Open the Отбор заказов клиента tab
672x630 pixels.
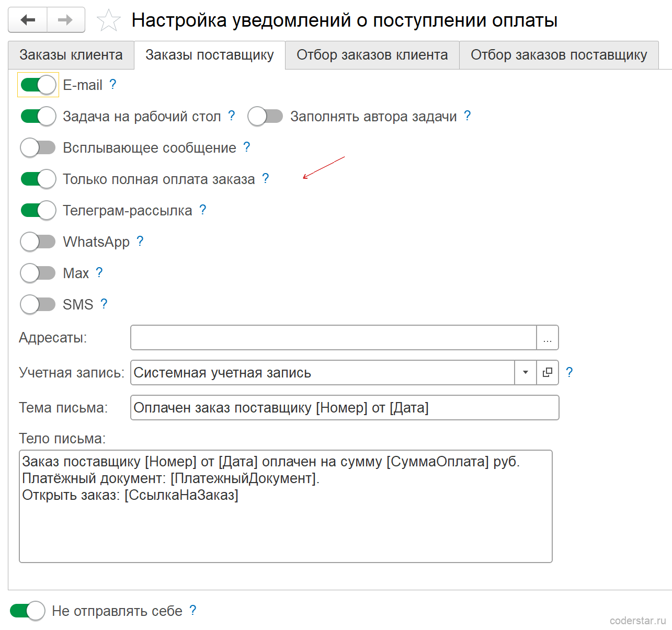pyautogui.click(x=372, y=55)
